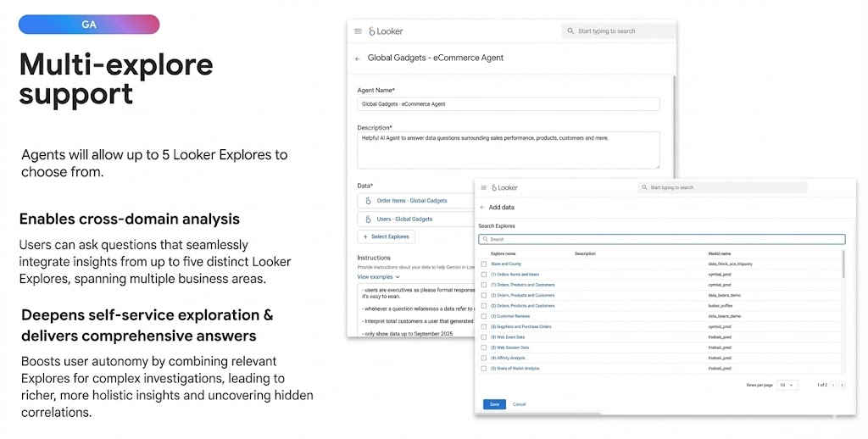
Task: Click the Users - Global Gadgets data chip
Action: [415, 219]
